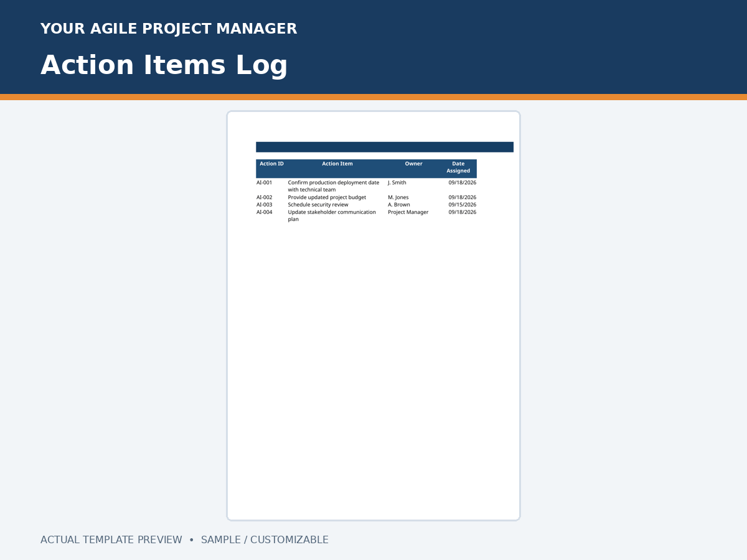Click the owner A. Brown

[x=399, y=205]
